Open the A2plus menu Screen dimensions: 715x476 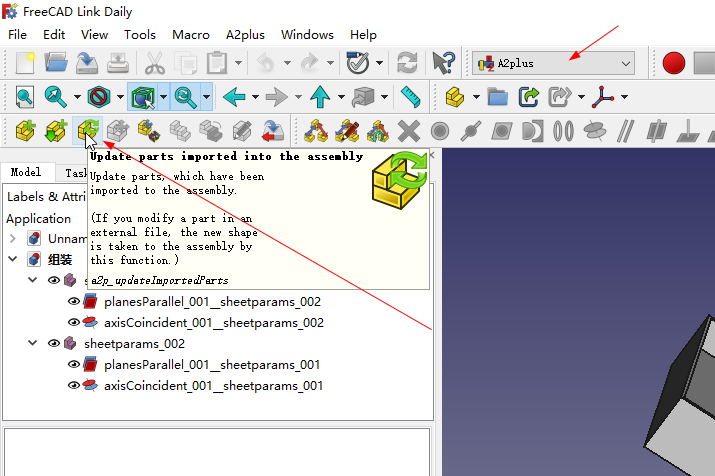coord(245,35)
